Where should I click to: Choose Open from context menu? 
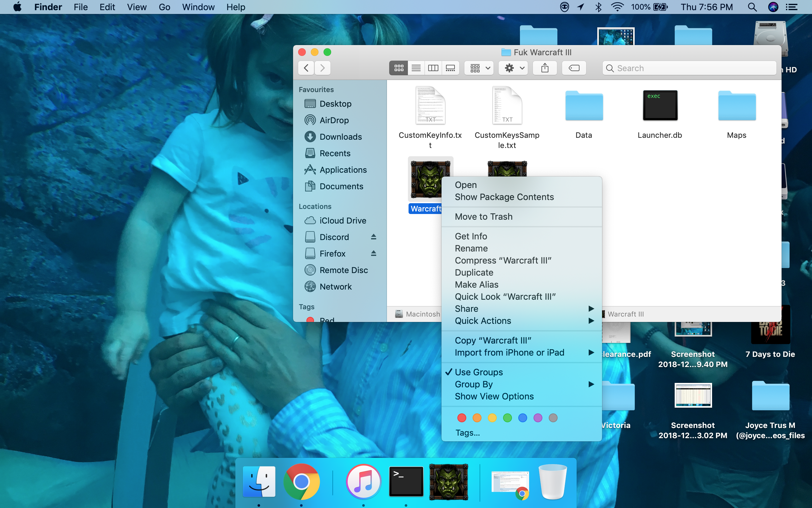(x=522, y=185)
